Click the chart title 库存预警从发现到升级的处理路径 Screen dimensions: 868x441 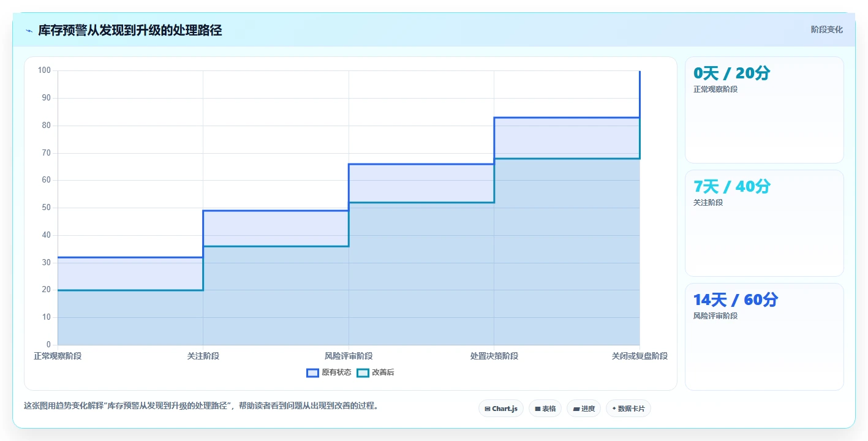130,30
